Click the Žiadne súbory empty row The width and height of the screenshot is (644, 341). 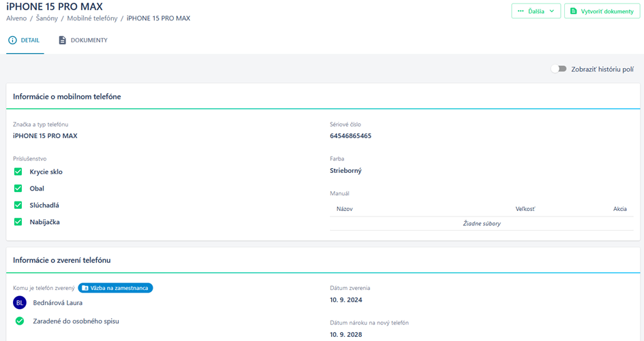tap(482, 224)
